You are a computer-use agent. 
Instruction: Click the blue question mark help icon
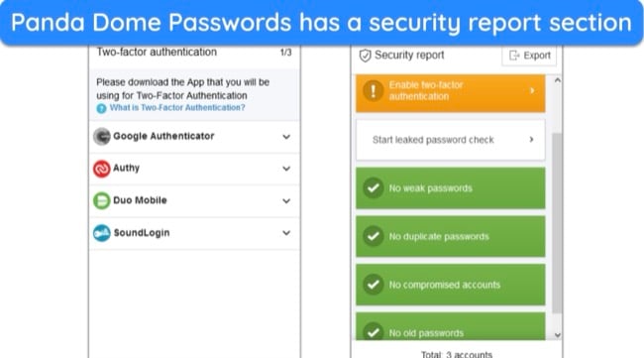point(101,108)
